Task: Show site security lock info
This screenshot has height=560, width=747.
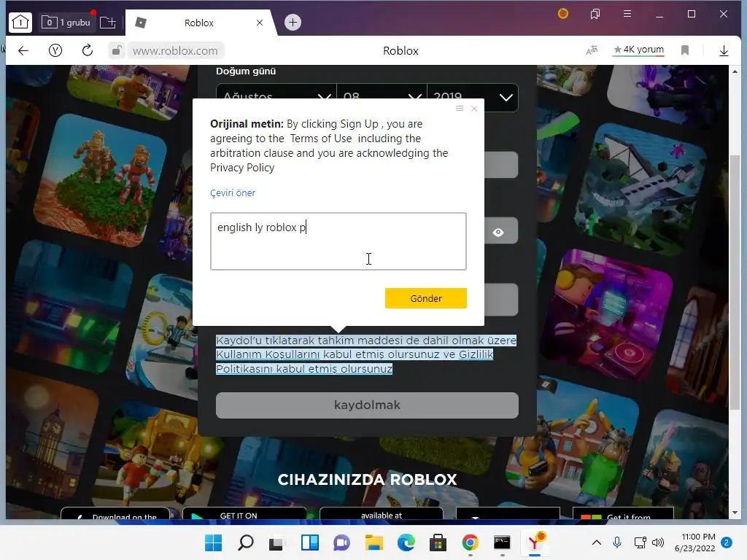Action: [x=116, y=50]
